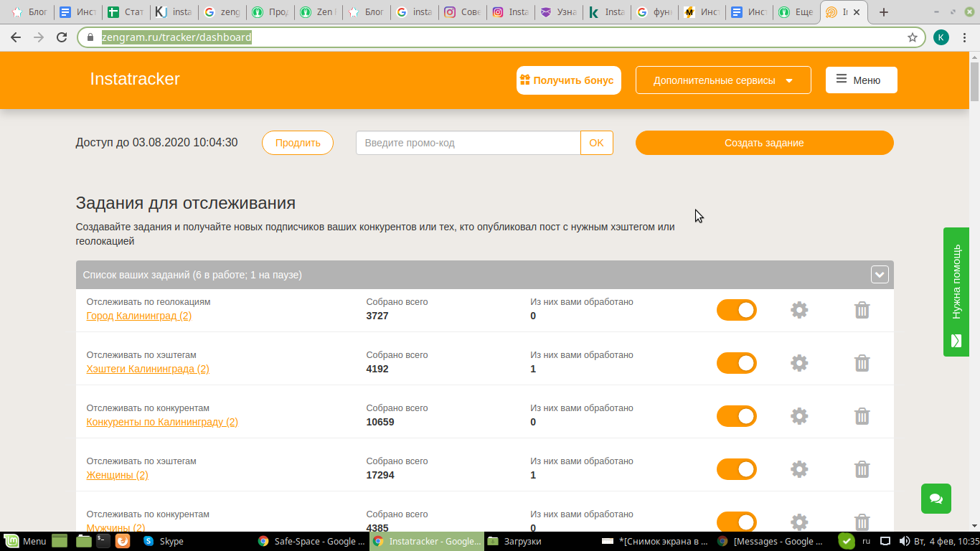Open settings gear for Женщины task
Image resolution: width=980 pixels, height=551 pixels.
(x=799, y=469)
